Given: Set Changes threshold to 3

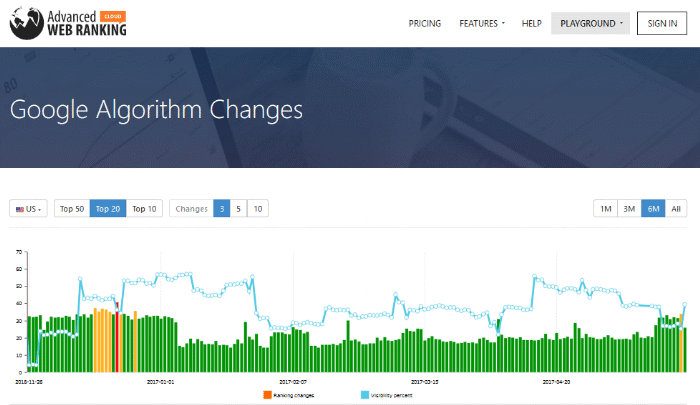Looking at the screenshot, I should 221,209.
